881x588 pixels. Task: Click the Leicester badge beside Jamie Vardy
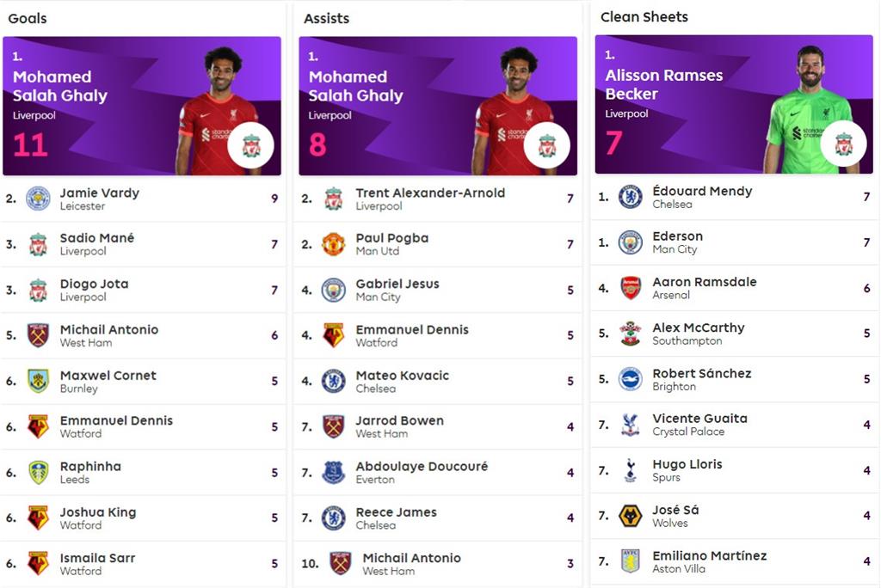pyautogui.click(x=38, y=199)
